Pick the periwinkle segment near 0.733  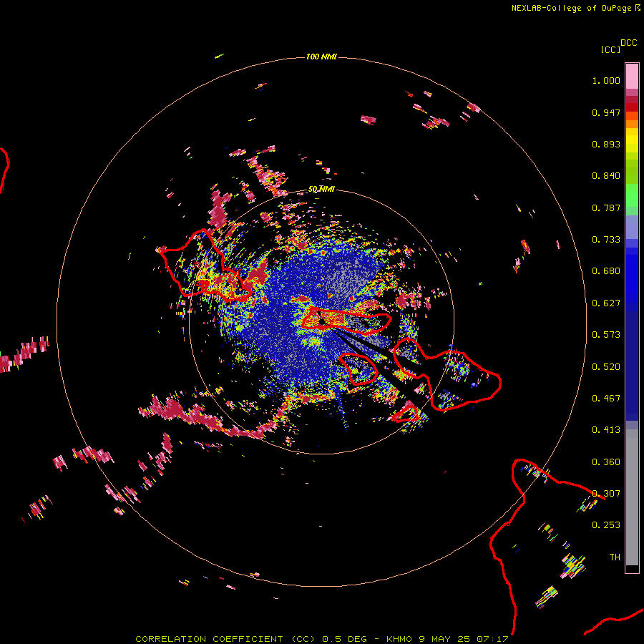[x=632, y=228]
